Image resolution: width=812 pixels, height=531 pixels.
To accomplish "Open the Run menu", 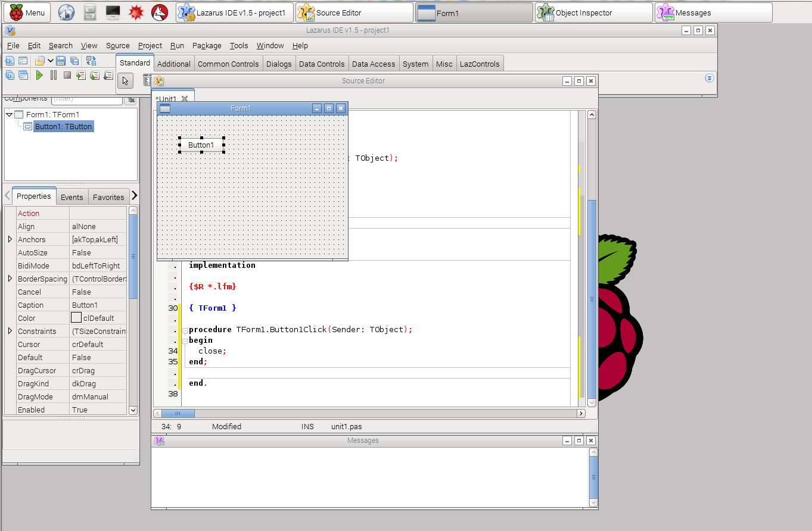I will click(x=177, y=45).
